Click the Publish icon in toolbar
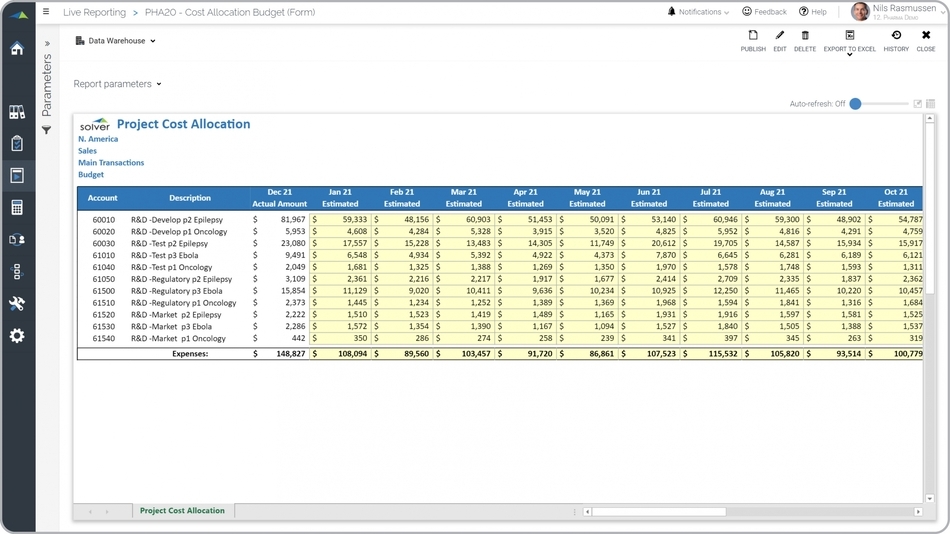 click(753, 36)
